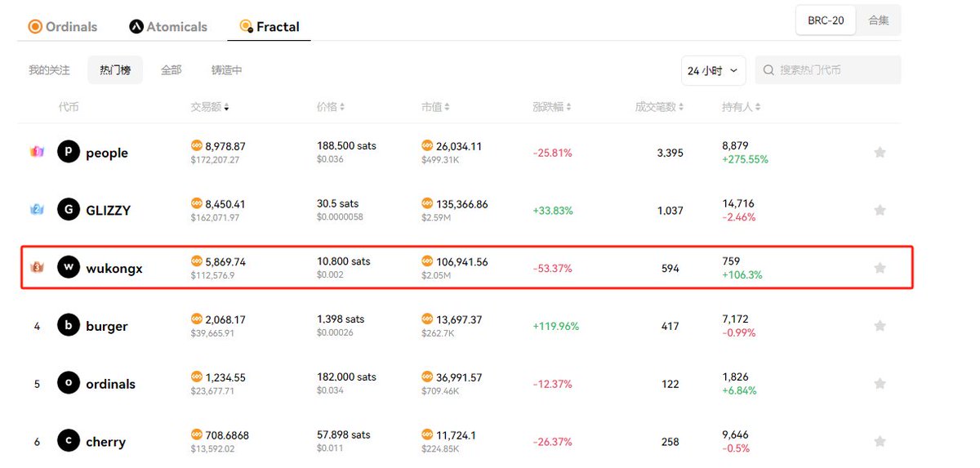Click the GLIZZY token avatar icon
Viewport: 980px width, 468px height.
pyautogui.click(x=69, y=210)
